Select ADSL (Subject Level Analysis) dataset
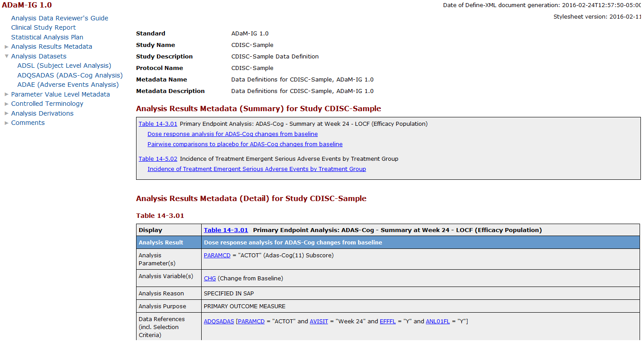 pyautogui.click(x=64, y=66)
